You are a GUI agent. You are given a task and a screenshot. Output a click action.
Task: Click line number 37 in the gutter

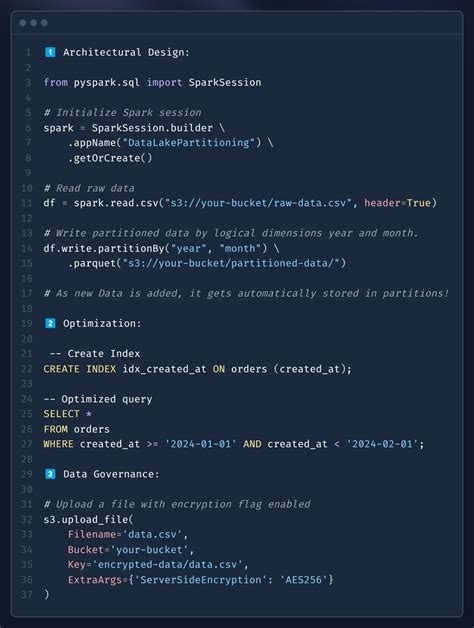tap(26, 594)
